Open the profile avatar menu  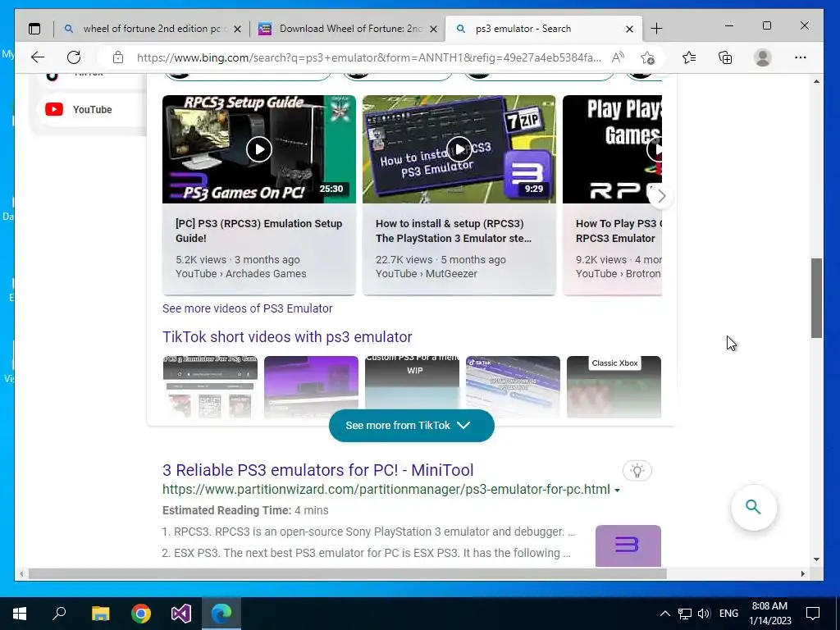762,57
